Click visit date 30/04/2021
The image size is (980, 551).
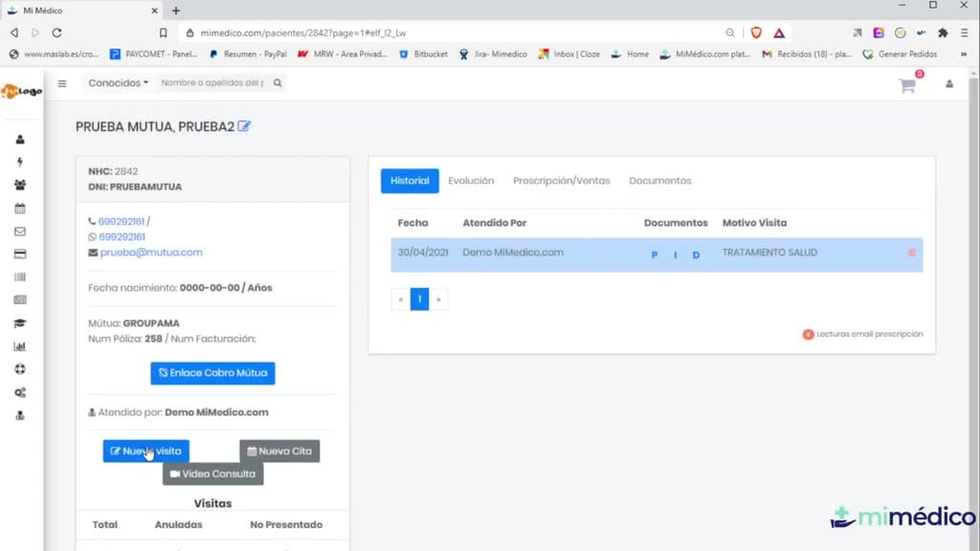point(422,253)
